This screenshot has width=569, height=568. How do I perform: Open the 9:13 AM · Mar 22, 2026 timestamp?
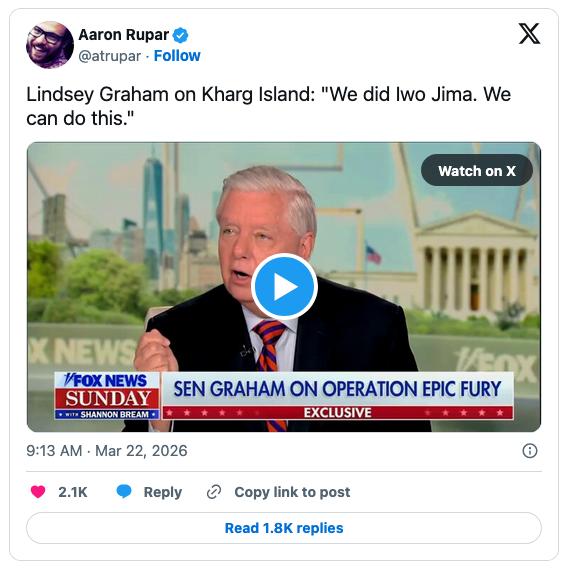[107, 451]
